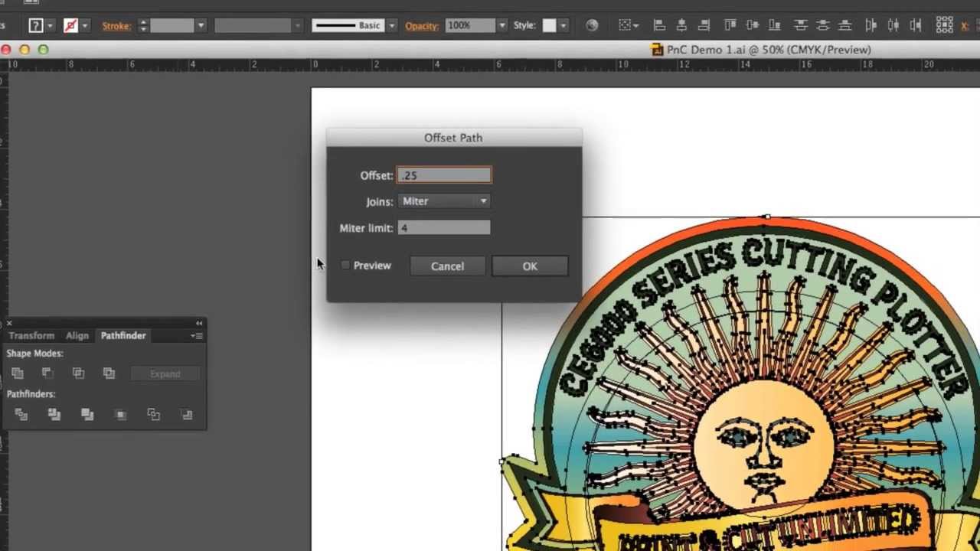
Task: Click Vertical Align Bottom in control bar
Action: [776, 25]
